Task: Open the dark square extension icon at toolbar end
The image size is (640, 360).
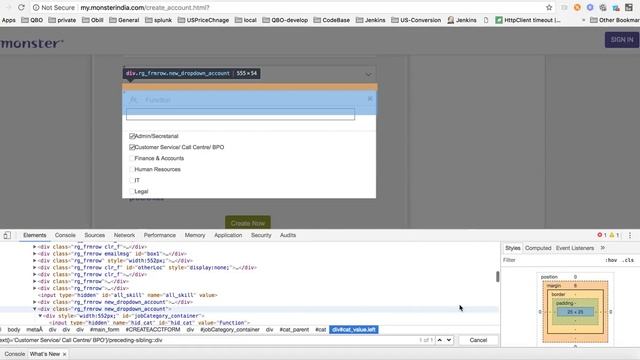Action: pyautogui.click(x=629, y=7)
